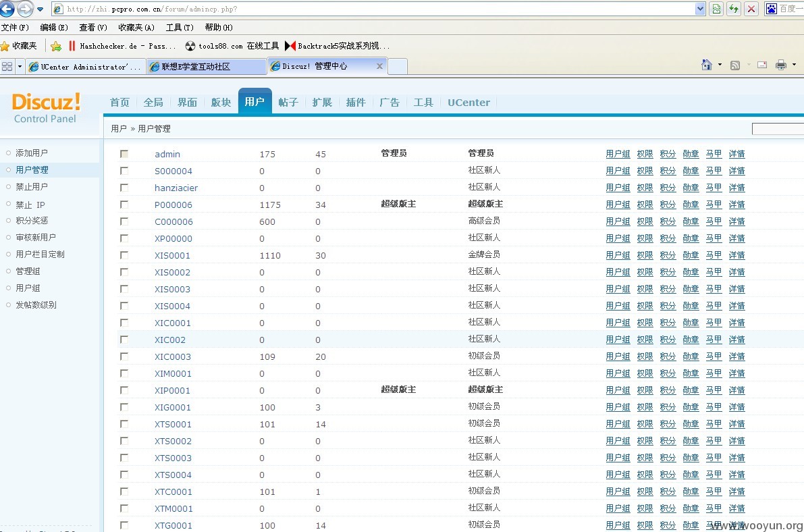Select 禁止 IP in sidebar
The height and width of the screenshot is (532, 804).
pos(30,205)
